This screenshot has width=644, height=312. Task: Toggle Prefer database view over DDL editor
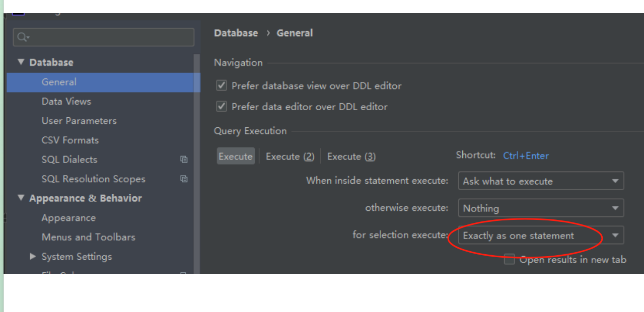pos(222,86)
